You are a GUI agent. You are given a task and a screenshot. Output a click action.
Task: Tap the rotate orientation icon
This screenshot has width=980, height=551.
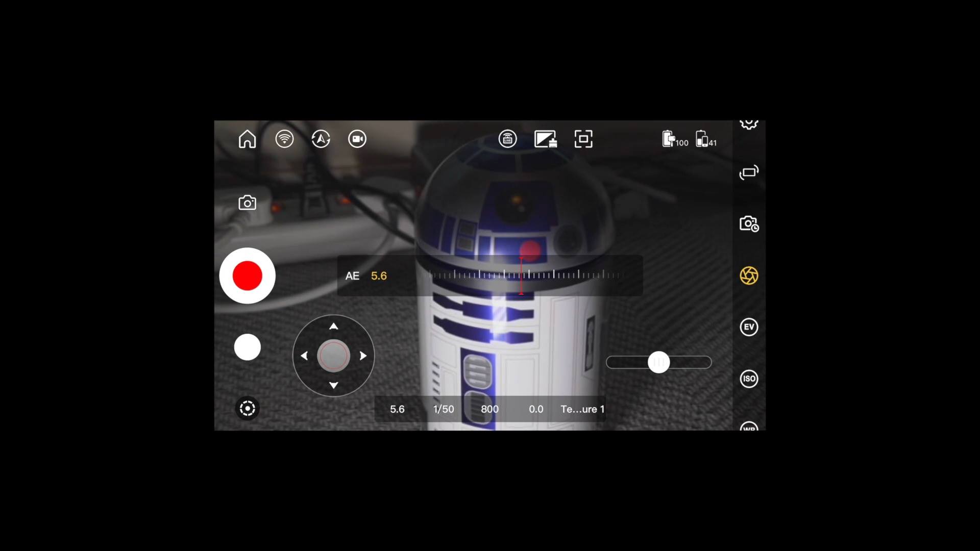749,172
